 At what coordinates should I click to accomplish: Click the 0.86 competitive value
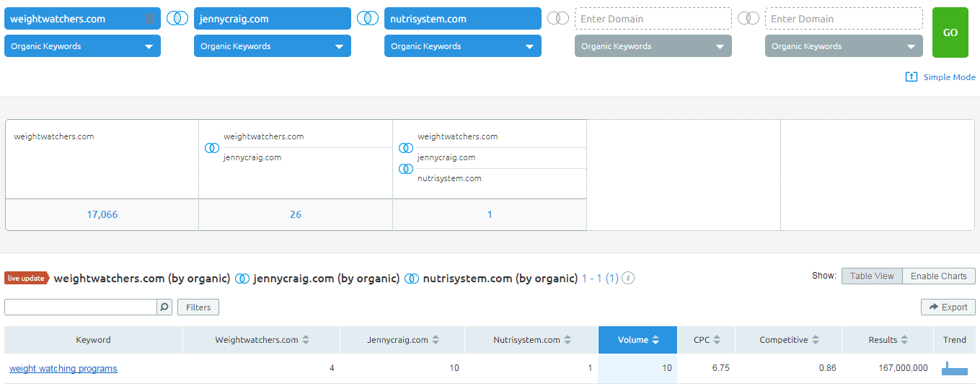828,368
